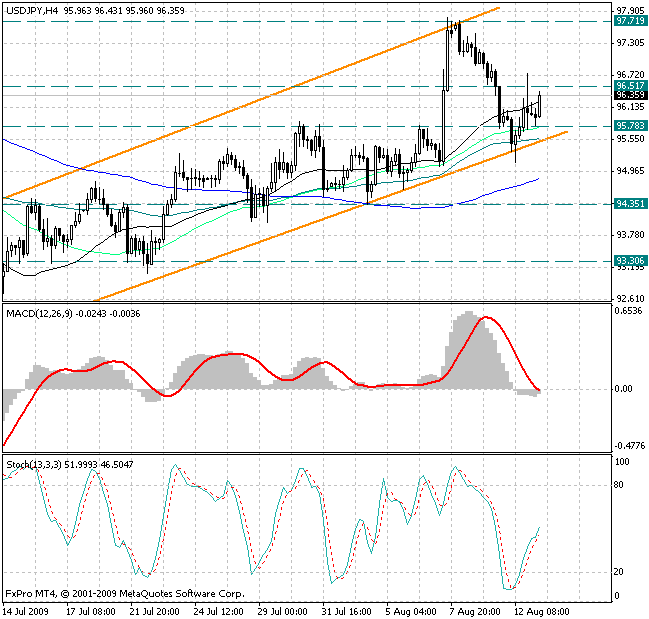Click the latest candlestick on the price chart
Screen dimensions: 649x619
[x=539, y=104]
